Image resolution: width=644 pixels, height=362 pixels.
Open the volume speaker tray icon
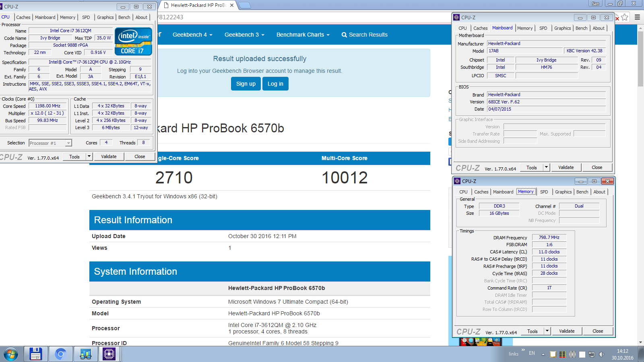[x=601, y=354]
